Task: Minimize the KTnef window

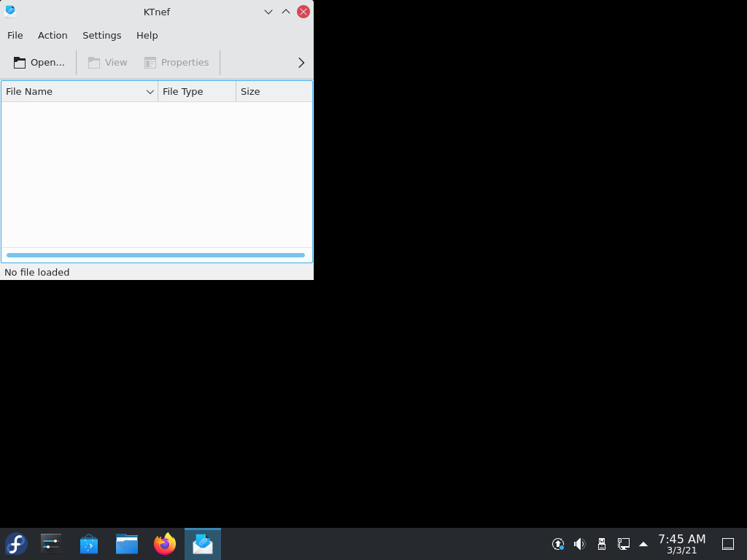Action: click(268, 12)
